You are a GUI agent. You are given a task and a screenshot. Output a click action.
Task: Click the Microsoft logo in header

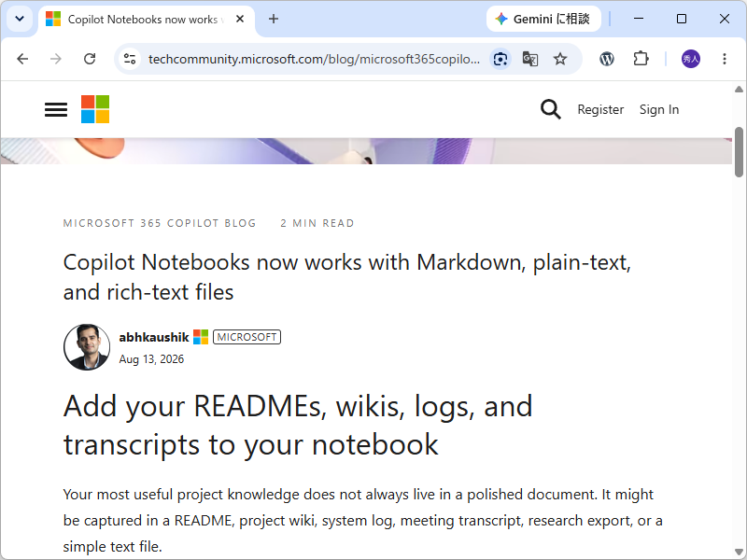click(95, 109)
